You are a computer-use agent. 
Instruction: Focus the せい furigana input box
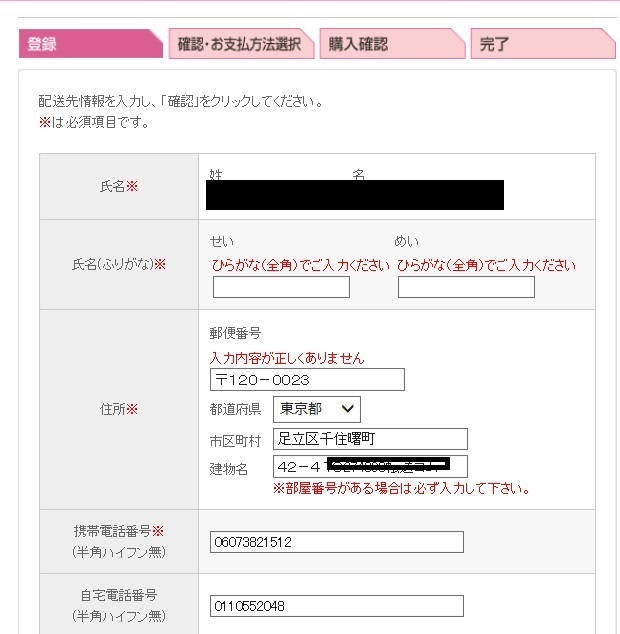pos(281,288)
